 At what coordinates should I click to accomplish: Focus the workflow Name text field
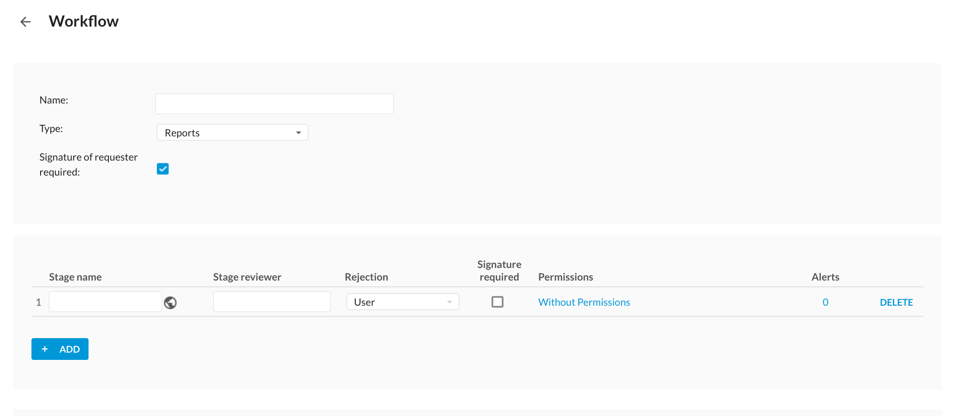[x=274, y=104]
